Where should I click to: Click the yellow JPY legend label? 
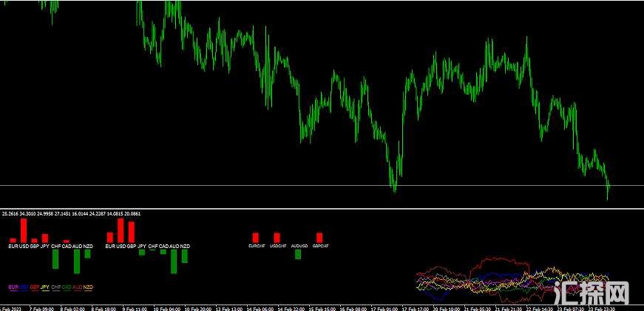[45, 287]
